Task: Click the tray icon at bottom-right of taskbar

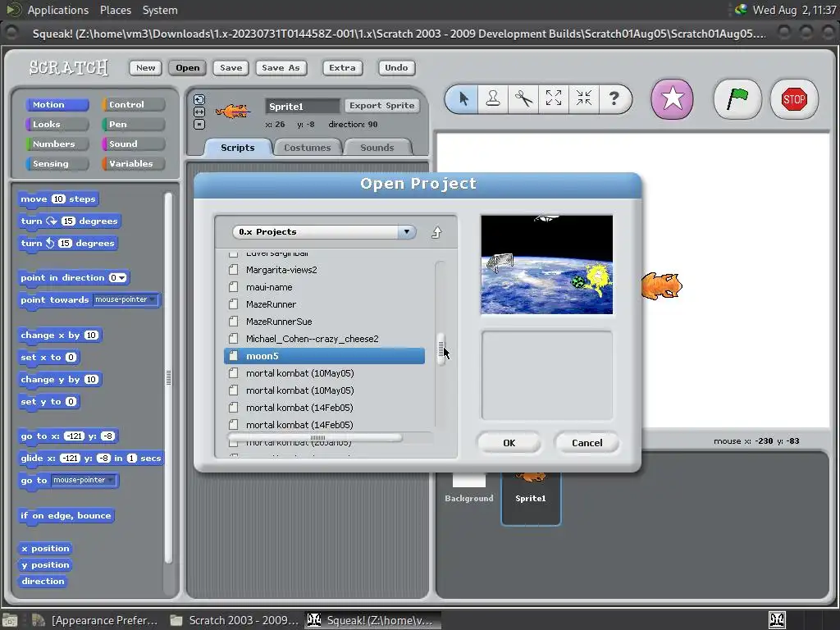Action: [x=777, y=620]
